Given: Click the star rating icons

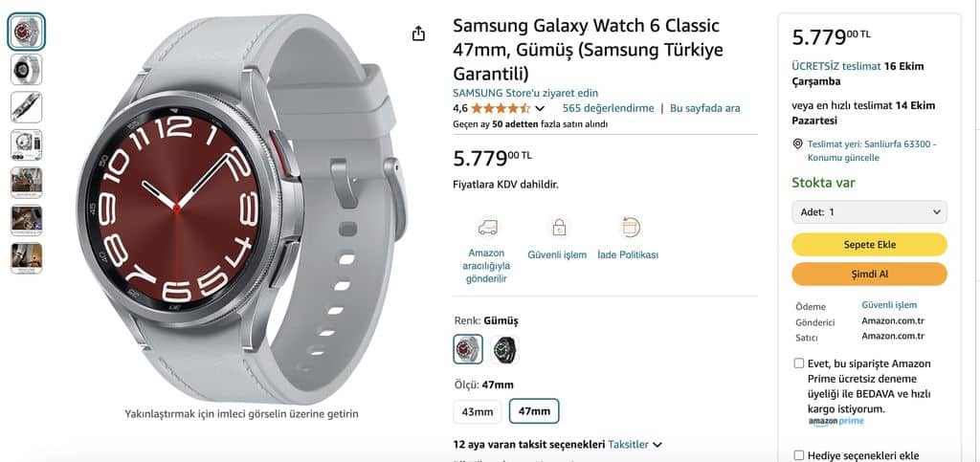Looking at the screenshot, I should [501, 108].
